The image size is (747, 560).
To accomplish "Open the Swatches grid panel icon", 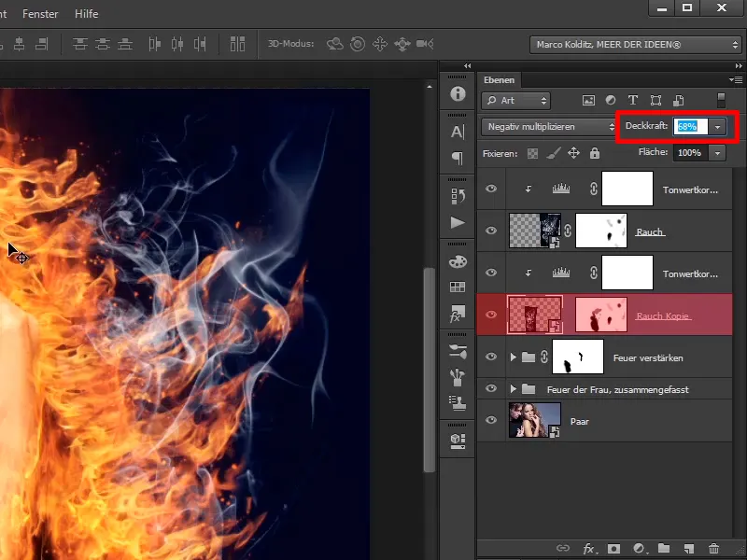I will click(x=458, y=287).
